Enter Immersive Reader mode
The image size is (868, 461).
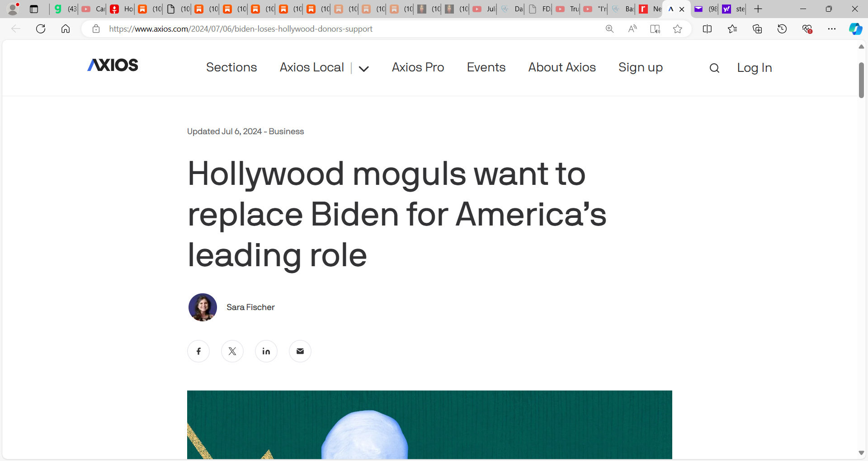pos(655,29)
